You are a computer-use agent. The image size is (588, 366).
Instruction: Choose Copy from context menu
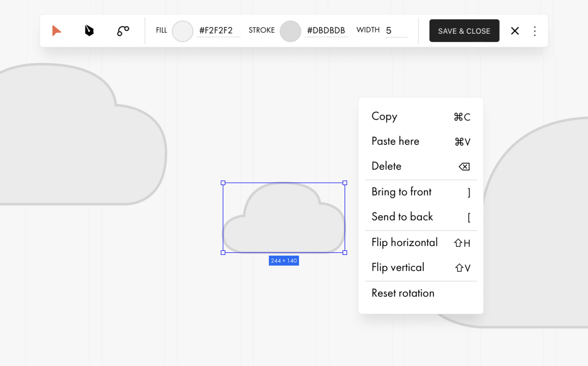(421, 116)
